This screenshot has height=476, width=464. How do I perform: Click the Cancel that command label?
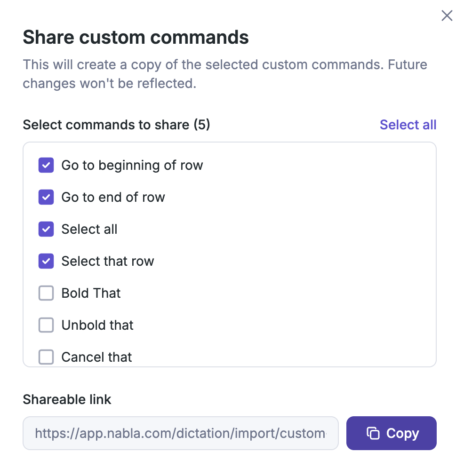(96, 357)
